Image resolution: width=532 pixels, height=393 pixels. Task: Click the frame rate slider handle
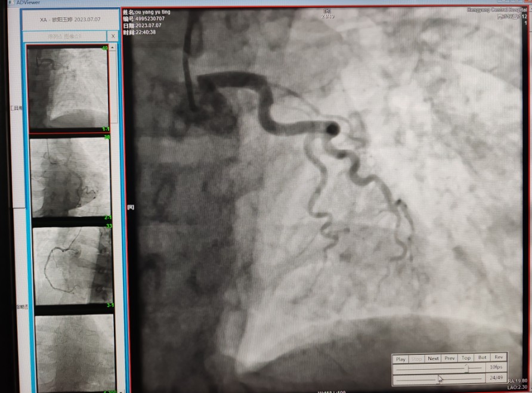click(467, 369)
